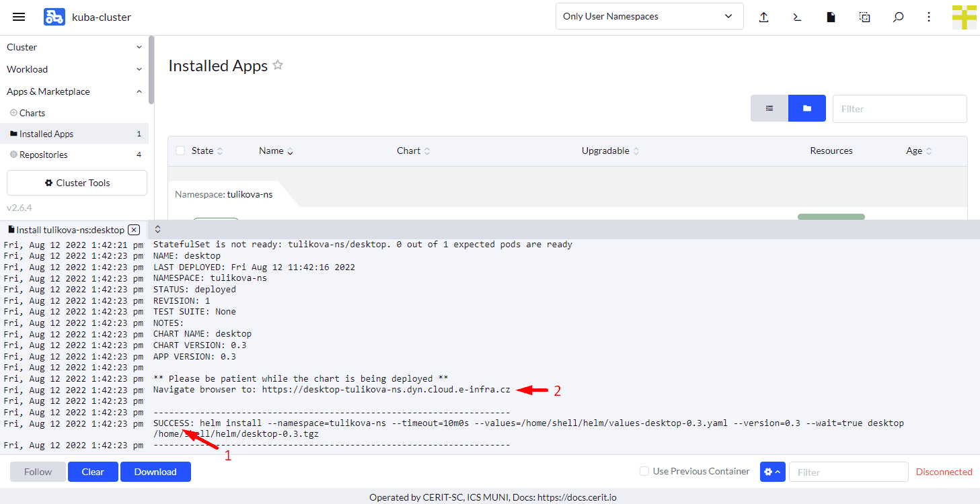Toggle the select-all rows checkbox

click(180, 151)
